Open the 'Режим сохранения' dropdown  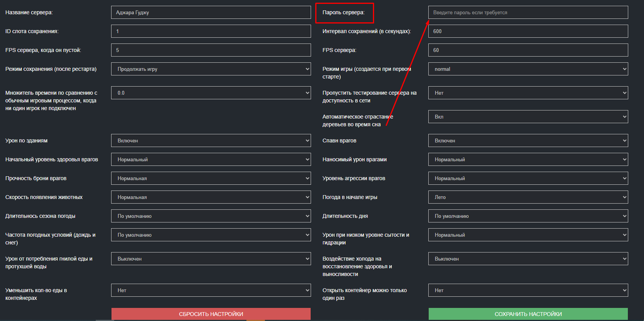(211, 69)
